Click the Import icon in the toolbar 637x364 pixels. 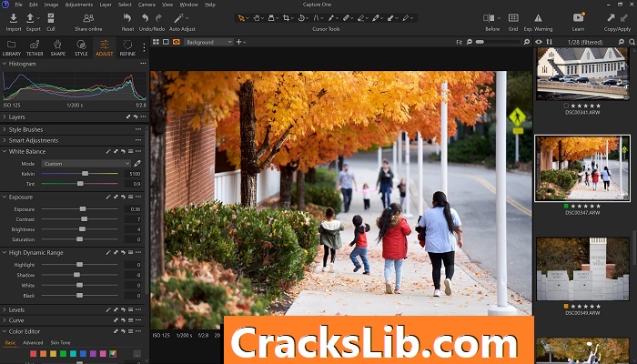coord(14,18)
